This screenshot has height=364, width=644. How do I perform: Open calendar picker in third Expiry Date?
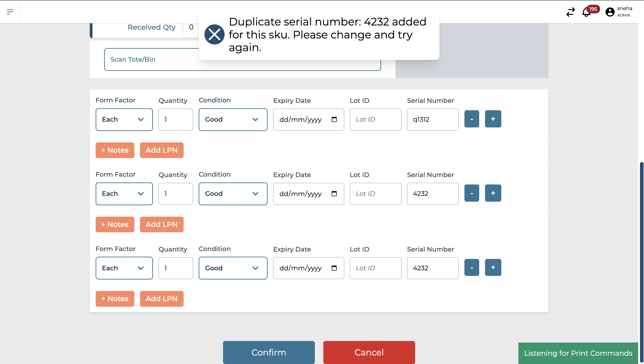[334, 268]
